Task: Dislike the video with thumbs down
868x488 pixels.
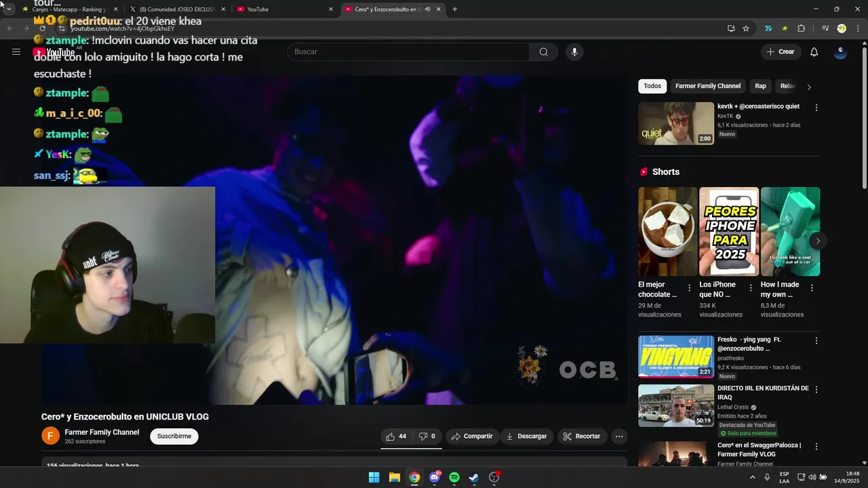Action: (x=427, y=436)
